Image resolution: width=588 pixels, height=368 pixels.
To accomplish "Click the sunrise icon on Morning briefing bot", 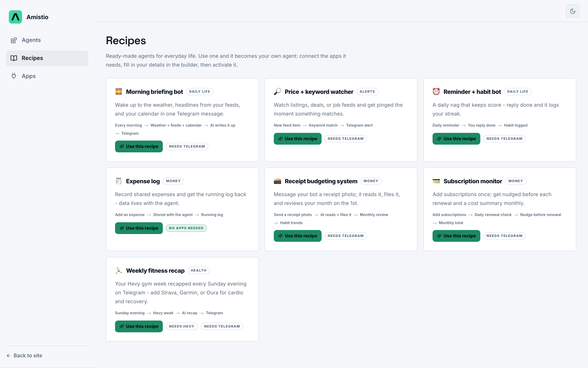I will 119,92.
